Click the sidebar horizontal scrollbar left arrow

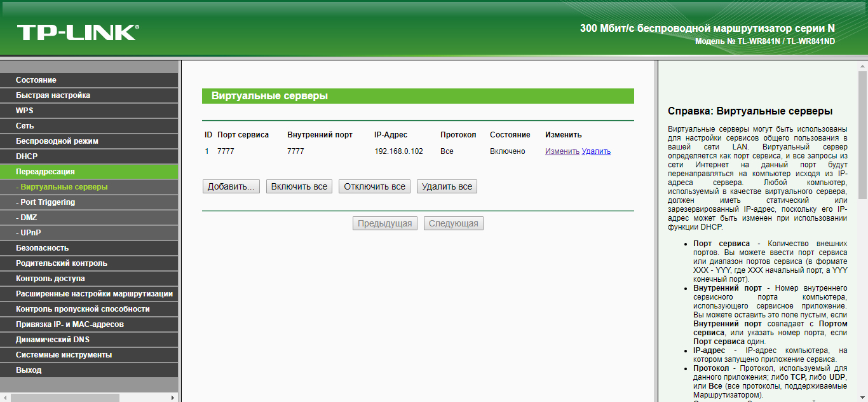coord(5,398)
